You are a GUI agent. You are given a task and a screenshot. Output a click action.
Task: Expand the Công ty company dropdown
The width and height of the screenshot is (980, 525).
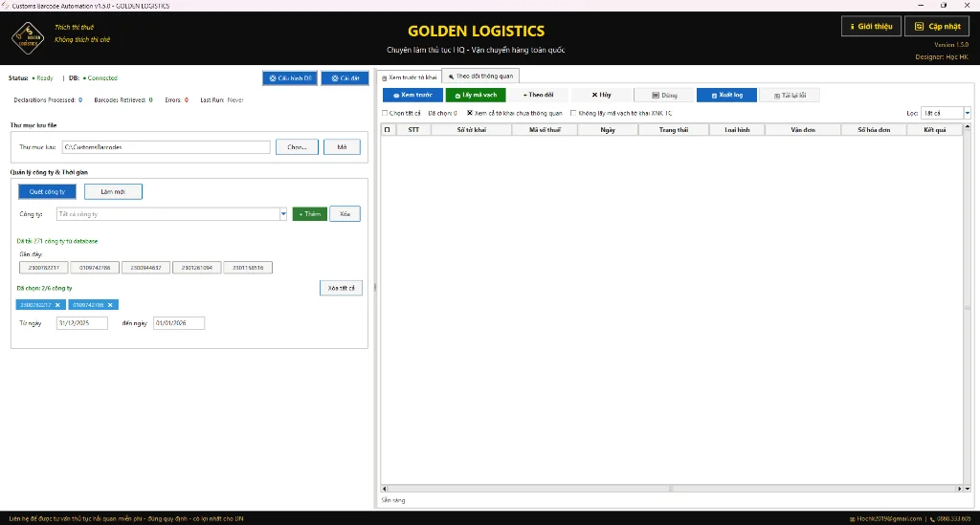[x=283, y=214]
